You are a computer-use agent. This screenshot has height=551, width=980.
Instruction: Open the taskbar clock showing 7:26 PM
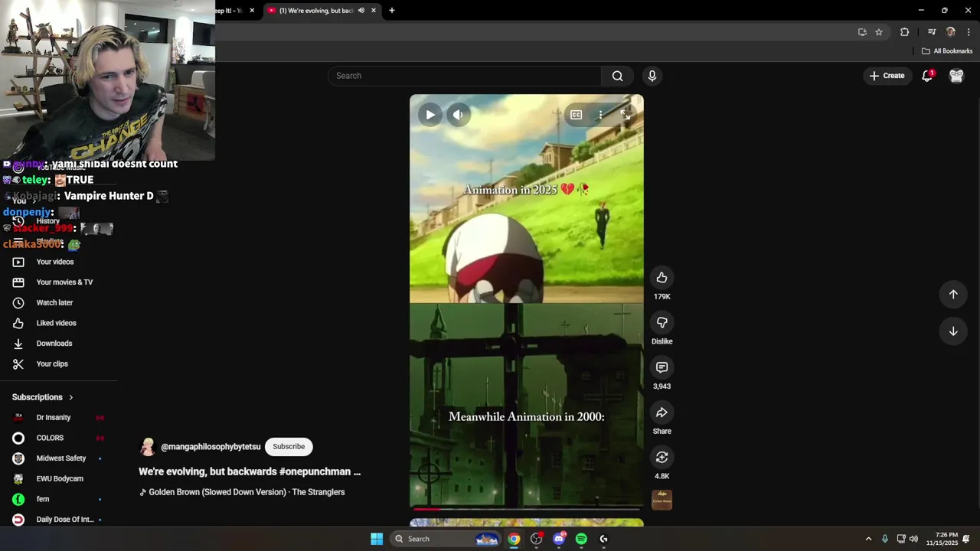tap(942, 539)
